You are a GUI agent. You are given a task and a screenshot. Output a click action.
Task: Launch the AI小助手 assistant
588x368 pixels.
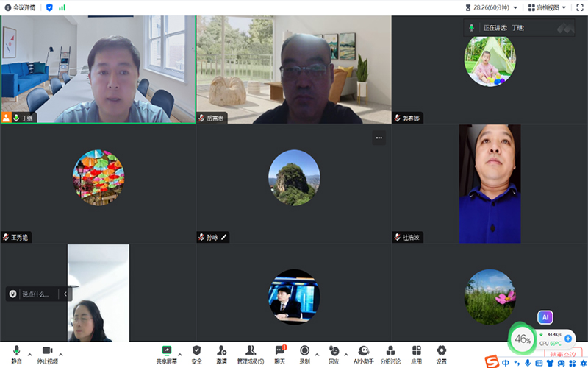click(x=363, y=353)
